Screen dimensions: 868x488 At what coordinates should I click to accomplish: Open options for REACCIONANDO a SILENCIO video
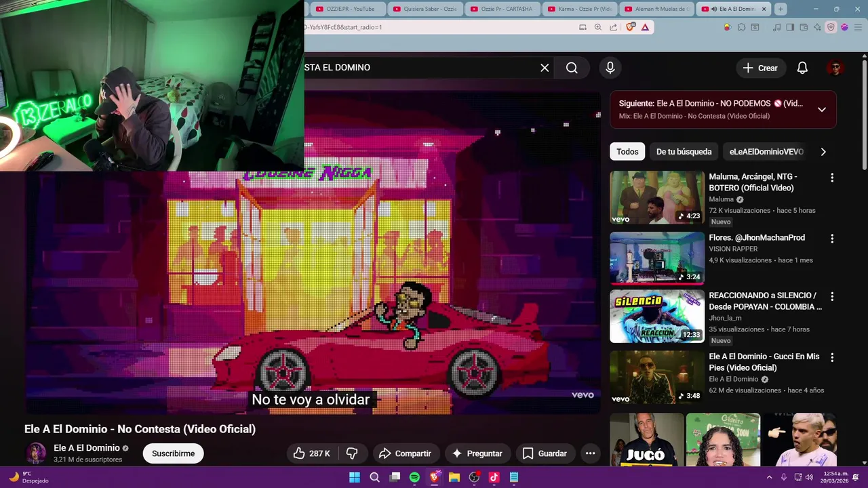(x=832, y=296)
